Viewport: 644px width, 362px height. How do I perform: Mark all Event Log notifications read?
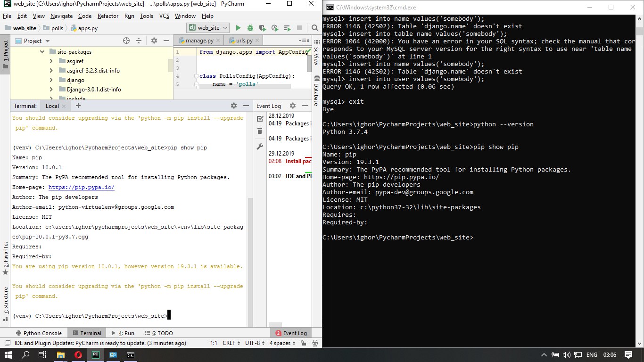[x=260, y=119]
